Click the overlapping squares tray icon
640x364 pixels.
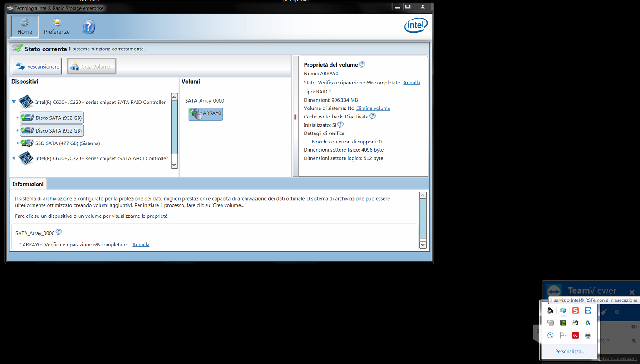(576, 323)
